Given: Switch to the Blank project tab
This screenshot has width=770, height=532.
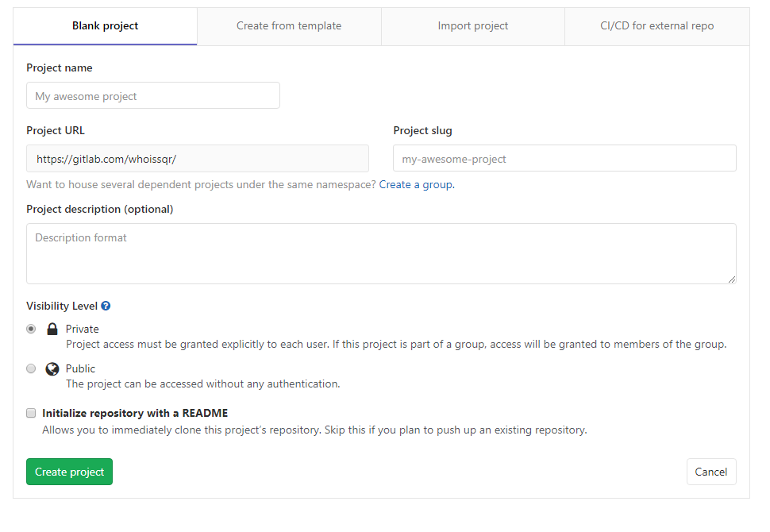Looking at the screenshot, I should (x=105, y=26).
